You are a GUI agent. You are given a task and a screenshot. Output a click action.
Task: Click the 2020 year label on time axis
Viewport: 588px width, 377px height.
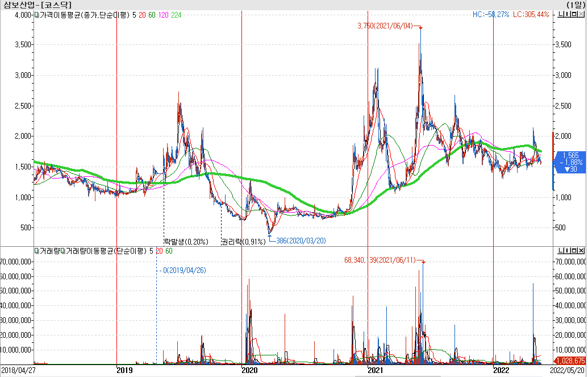point(249,371)
